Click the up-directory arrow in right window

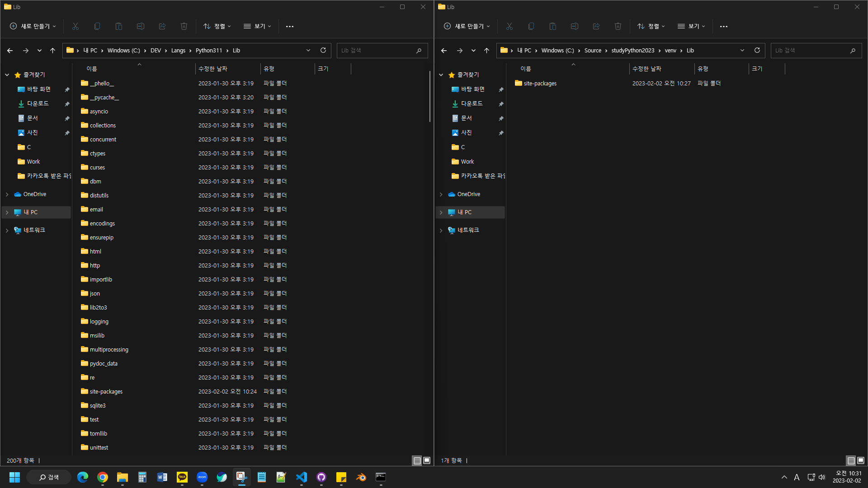(486, 51)
